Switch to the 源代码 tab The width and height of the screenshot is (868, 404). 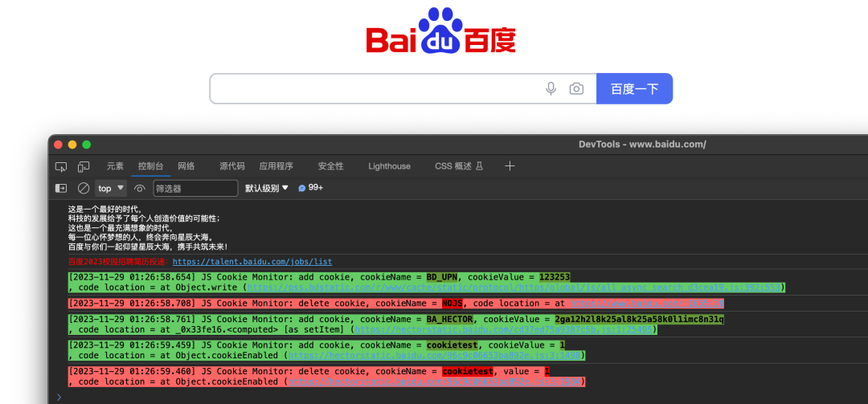click(x=232, y=166)
